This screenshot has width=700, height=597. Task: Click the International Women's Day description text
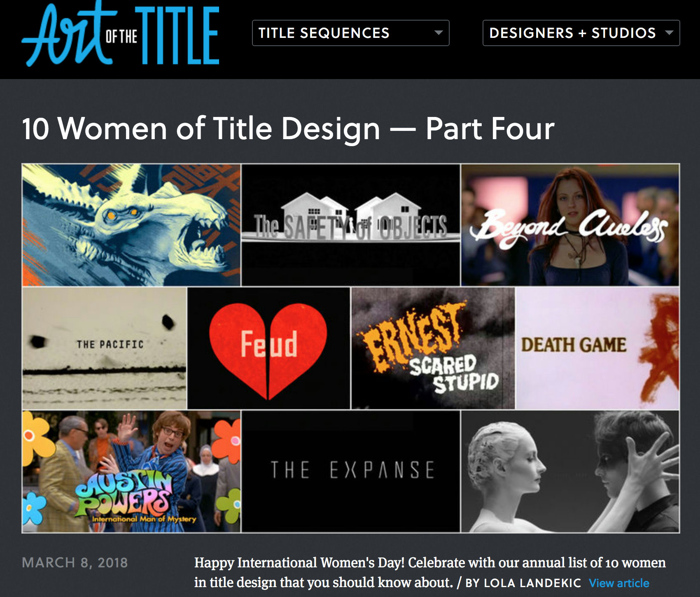pyautogui.click(x=430, y=572)
